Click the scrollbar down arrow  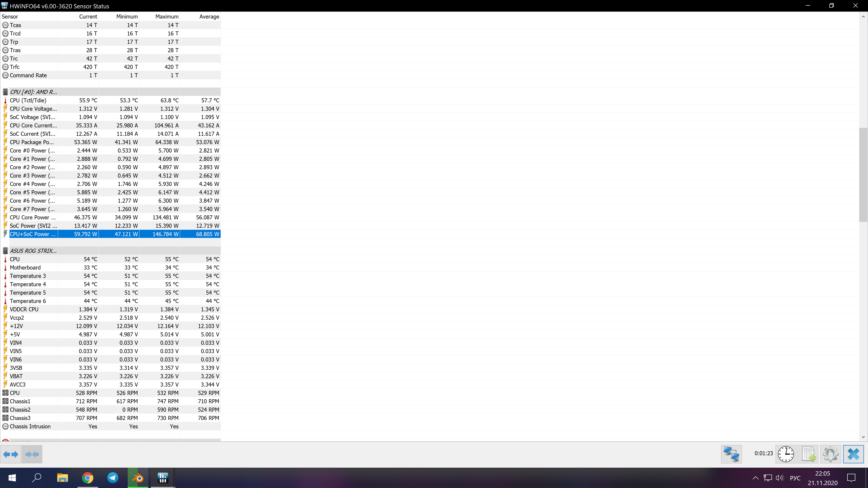[x=863, y=437]
